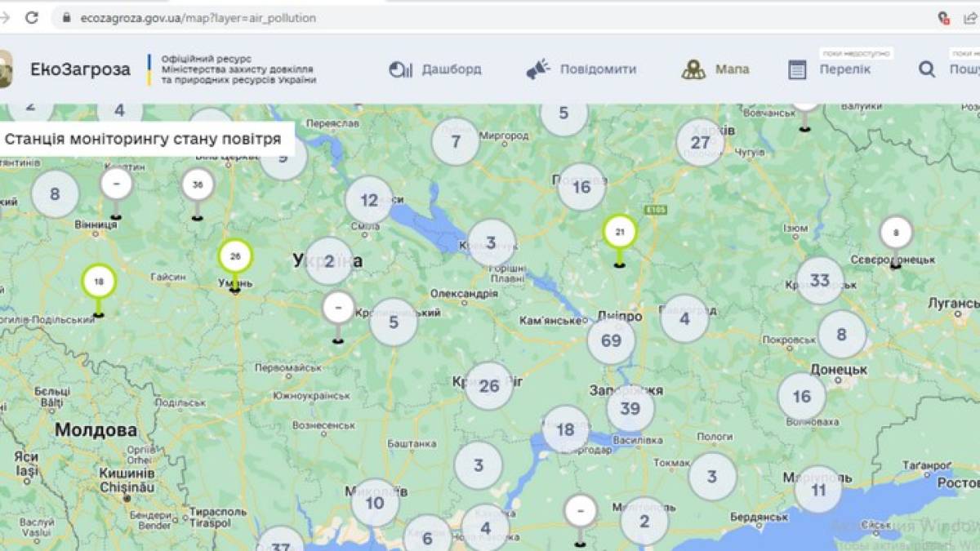Open cluster 16 near Волноваха
This screenshot has width=980, height=551.
coord(802,396)
